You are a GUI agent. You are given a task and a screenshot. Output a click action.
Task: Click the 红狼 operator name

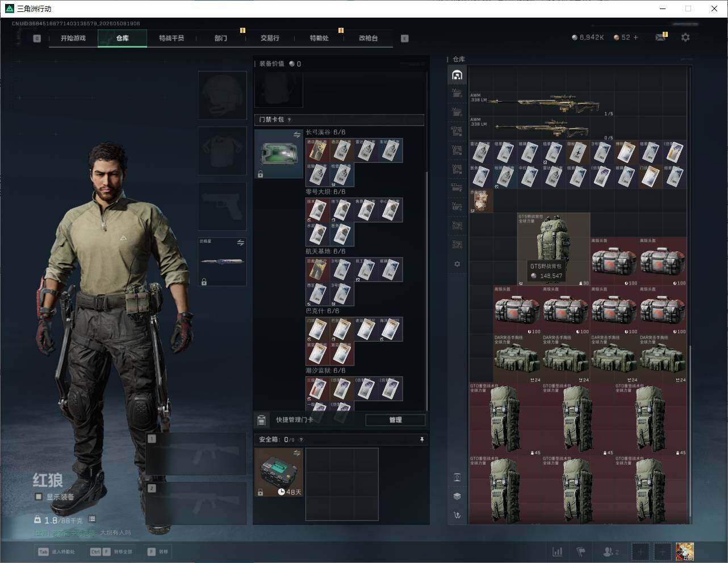pos(48,480)
